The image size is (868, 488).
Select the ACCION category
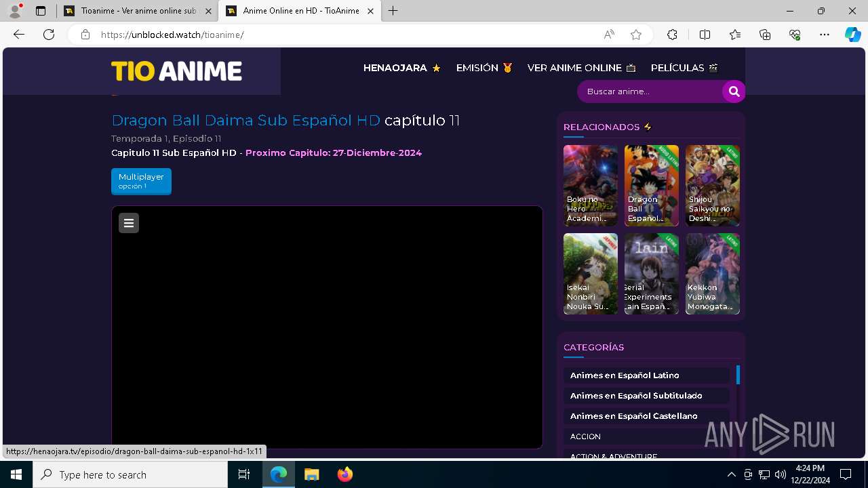click(x=646, y=436)
